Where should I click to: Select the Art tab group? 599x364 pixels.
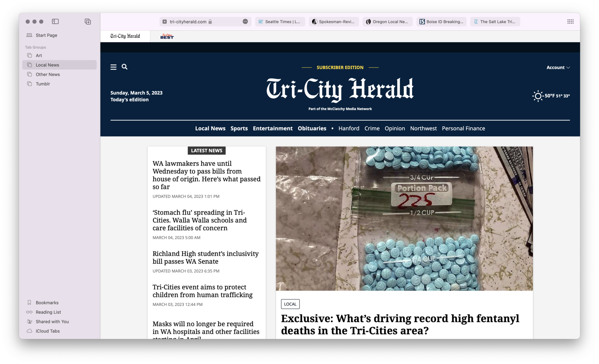click(59, 55)
